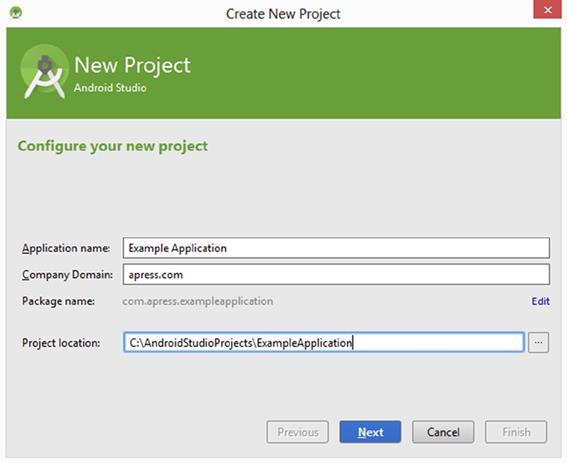This screenshot has width=567, height=463.
Task: Click the New Project banner title
Action: [132, 65]
